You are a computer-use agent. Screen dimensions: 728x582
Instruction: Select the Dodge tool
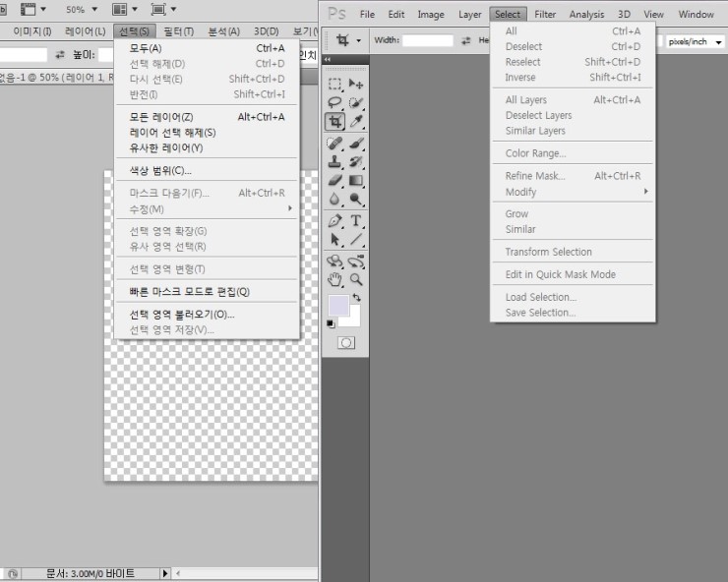pyautogui.click(x=356, y=200)
